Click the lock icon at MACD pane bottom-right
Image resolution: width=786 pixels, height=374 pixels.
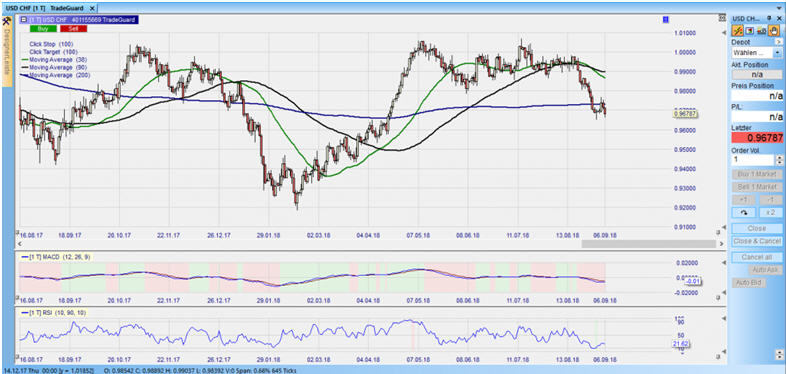pos(718,298)
